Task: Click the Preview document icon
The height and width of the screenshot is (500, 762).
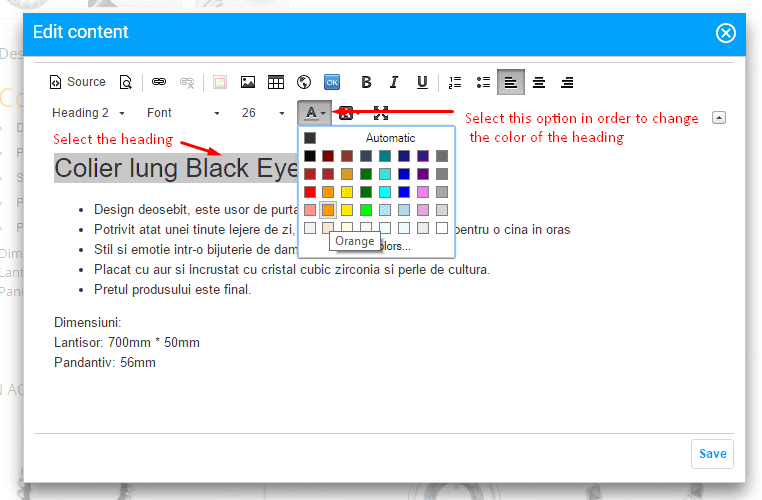Action: coord(126,82)
